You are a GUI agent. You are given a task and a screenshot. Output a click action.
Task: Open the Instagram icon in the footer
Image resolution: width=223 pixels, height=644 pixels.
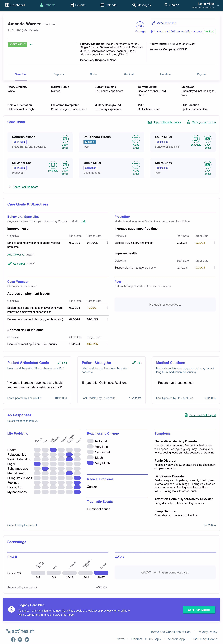[20, 639]
